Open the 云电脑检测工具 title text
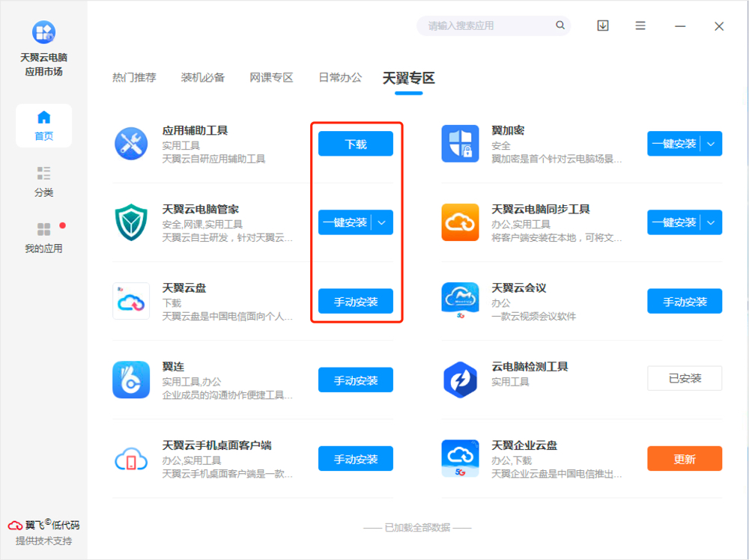749x560 pixels. click(530, 367)
